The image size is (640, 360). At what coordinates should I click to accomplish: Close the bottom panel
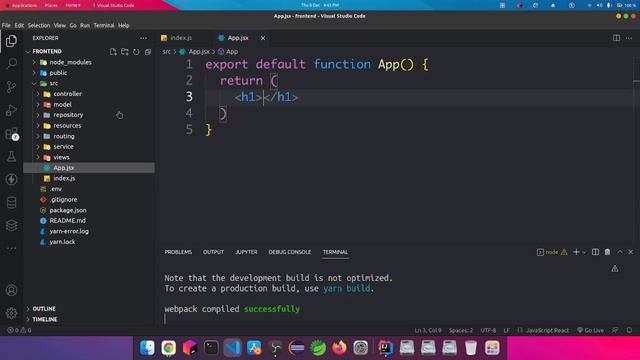(x=631, y=252)
